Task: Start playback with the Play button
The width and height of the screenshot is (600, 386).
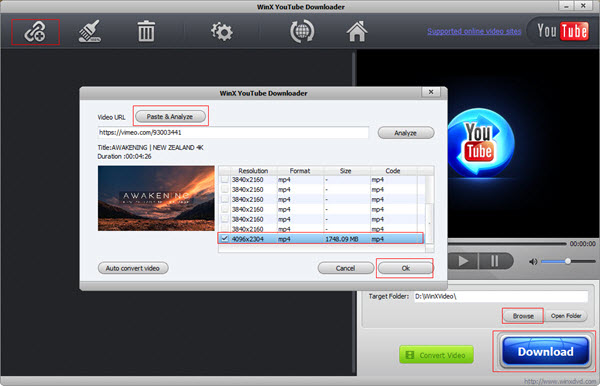Action: (463, 261)
